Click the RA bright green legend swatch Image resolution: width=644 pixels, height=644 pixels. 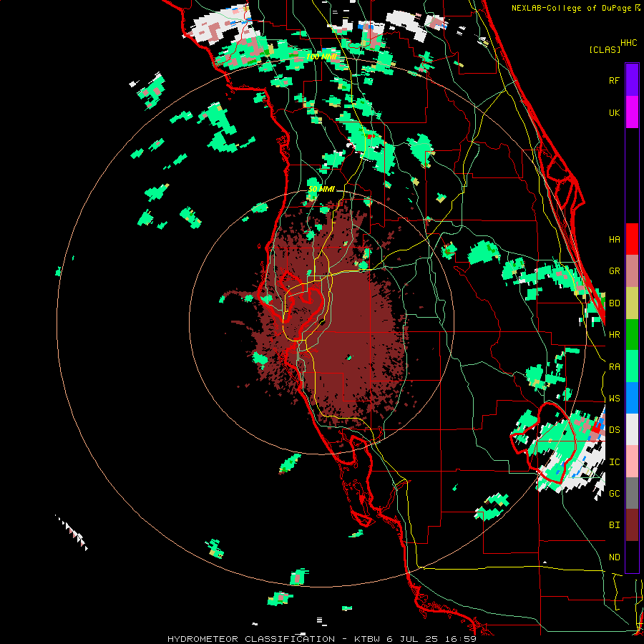pos(632,366)
